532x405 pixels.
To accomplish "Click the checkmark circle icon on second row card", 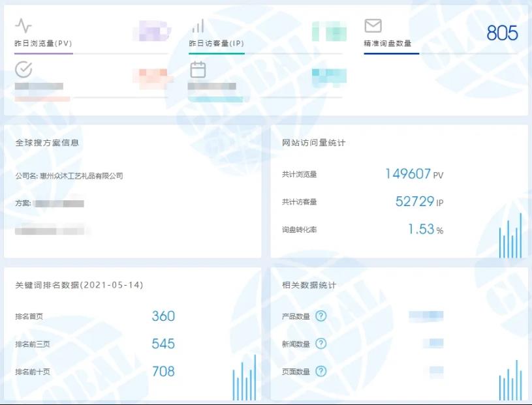I will 22,68.
